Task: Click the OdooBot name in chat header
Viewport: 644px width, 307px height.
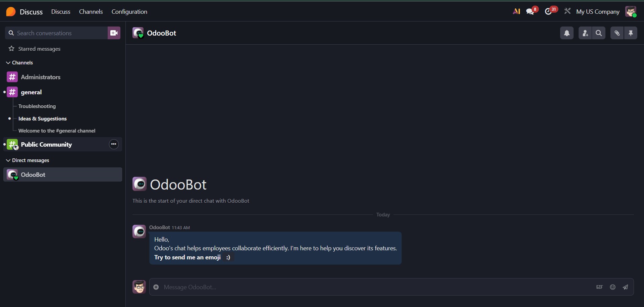Action: (162, 33)
